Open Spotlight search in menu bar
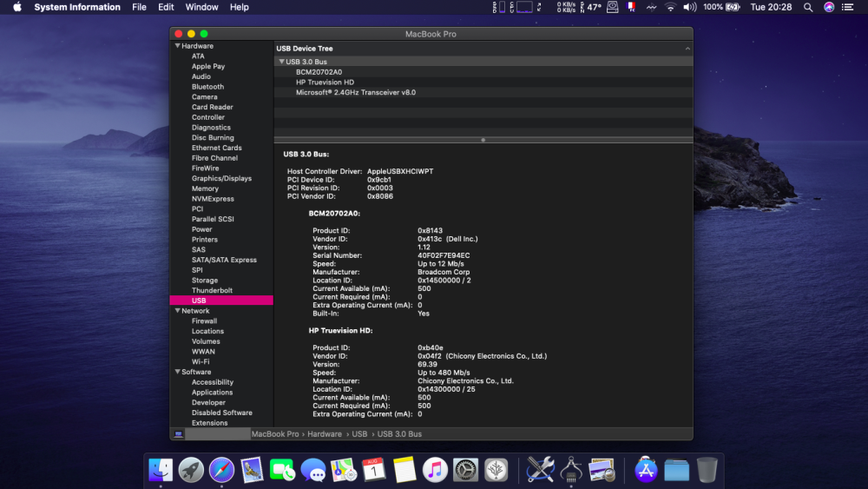 click(x=808, y=7)
